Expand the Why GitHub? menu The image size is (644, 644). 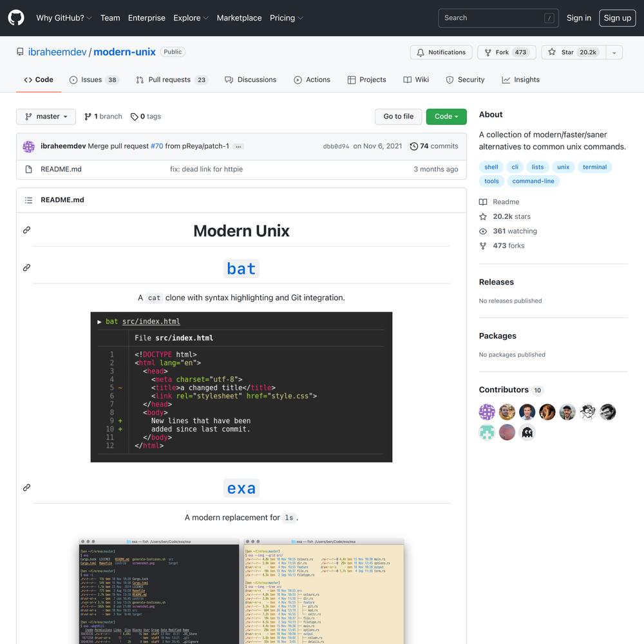(x=64, y=18)
